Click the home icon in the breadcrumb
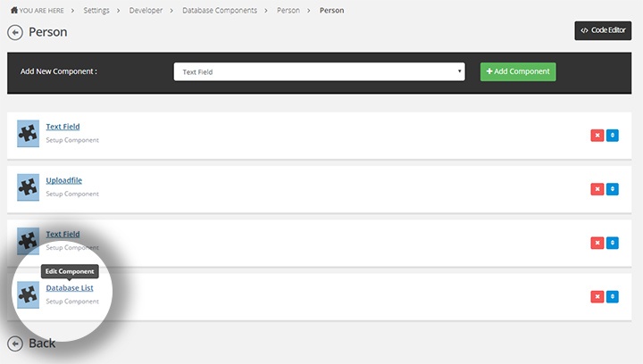The height and width of the screenshot is (364, 643). click(14, 10)
